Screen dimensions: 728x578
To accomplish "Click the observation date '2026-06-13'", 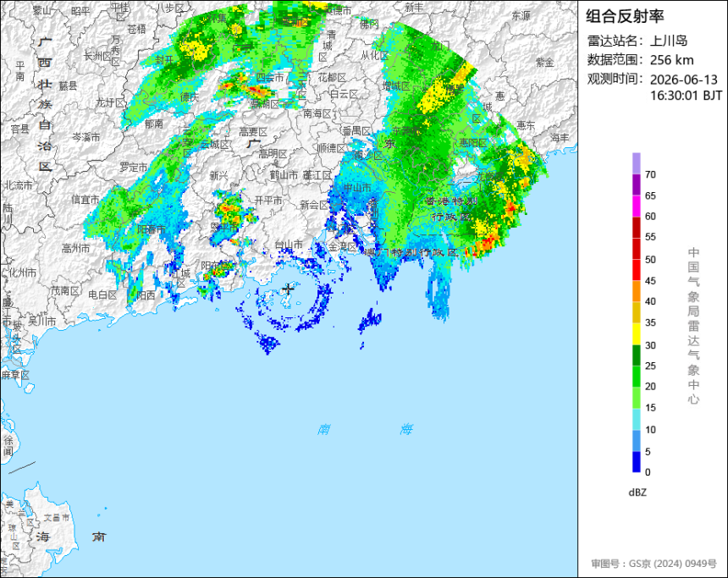I will (683, 80).
